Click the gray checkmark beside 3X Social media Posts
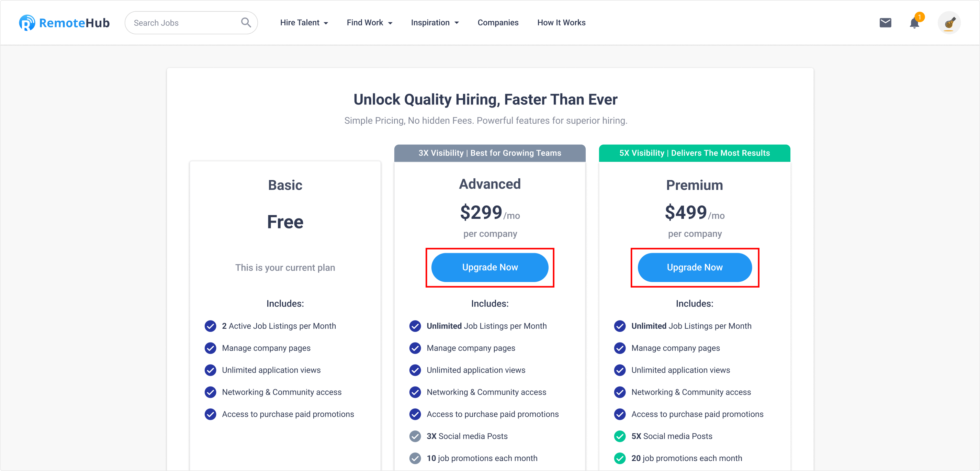Image resolution: width=980 pixels, height=471 pixels. 415,436
